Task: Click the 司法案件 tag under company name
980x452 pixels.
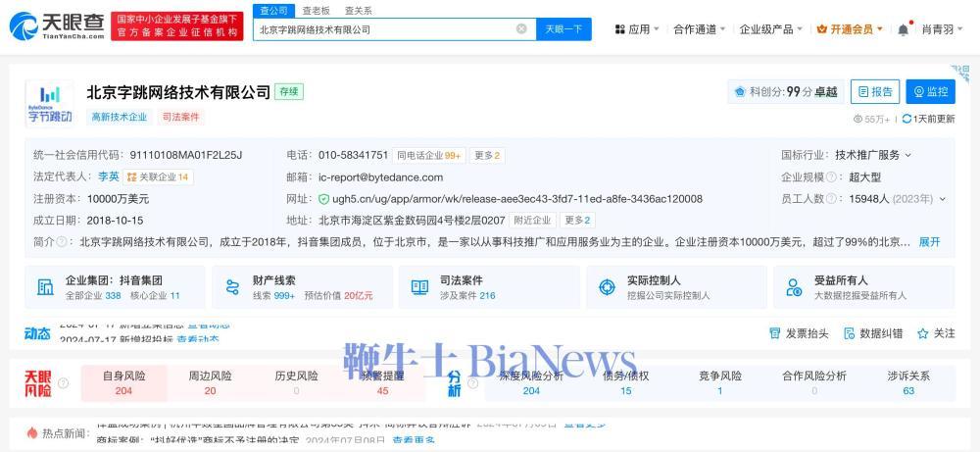Action: click(180, 117)
